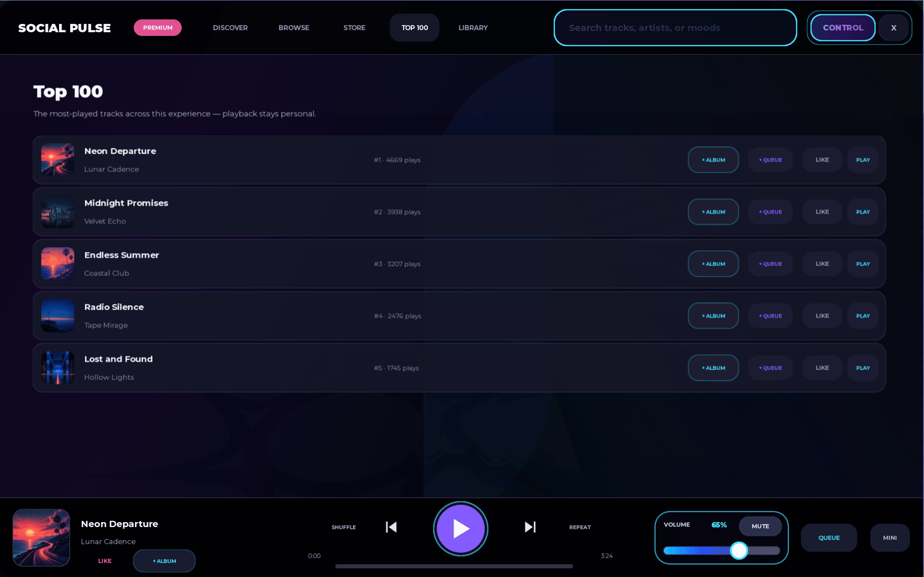Screen dimensions: 924x577
Task: Click the Social Pulse logo
Action: 65,28
